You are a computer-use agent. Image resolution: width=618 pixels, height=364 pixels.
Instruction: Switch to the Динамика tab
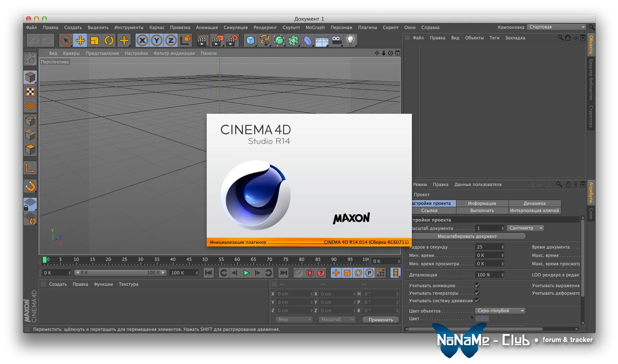pyautogui.click(x=535, y=203)
